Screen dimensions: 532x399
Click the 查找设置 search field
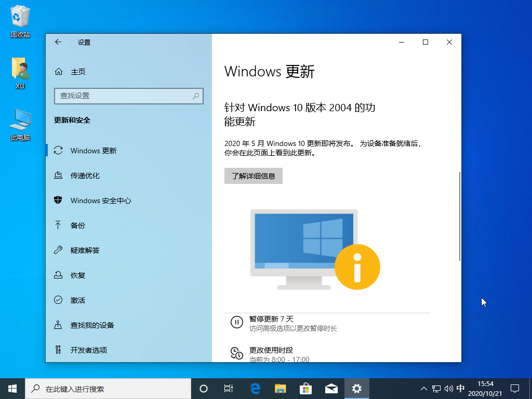(125, 96)
